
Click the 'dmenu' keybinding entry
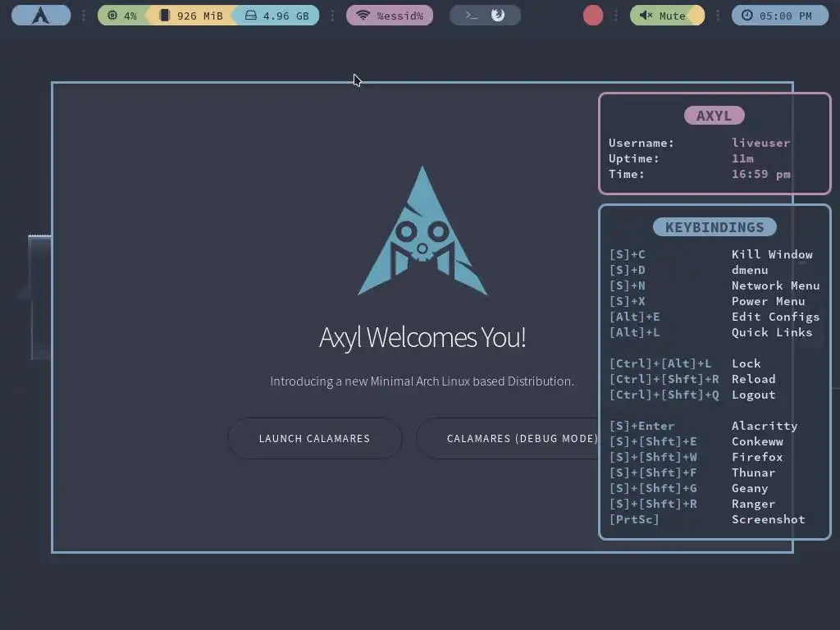pyautogui.click(x=750, y=270)
